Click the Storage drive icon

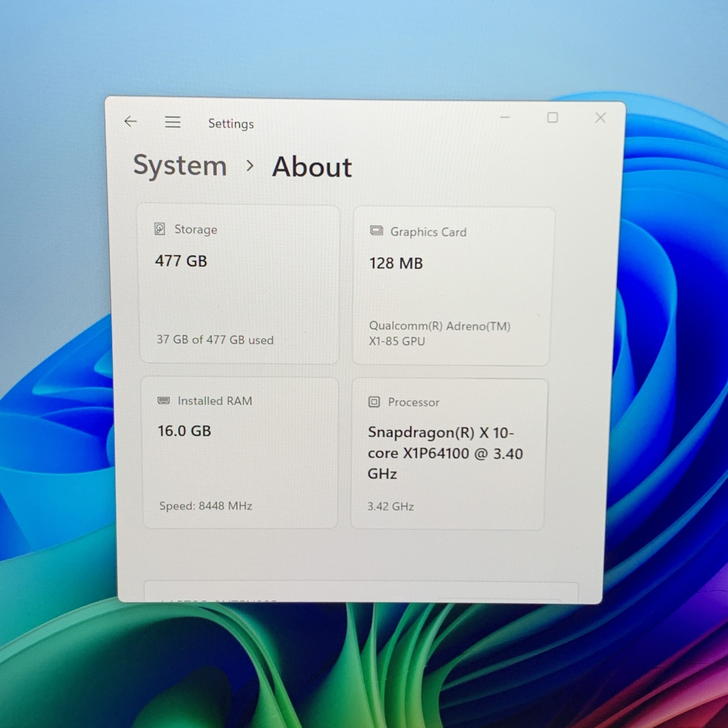[160, 229]
